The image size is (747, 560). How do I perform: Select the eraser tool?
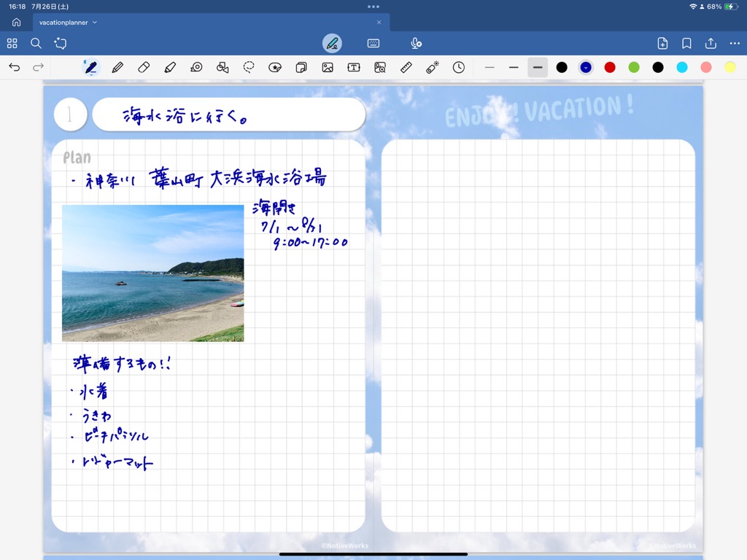point(144,68)
